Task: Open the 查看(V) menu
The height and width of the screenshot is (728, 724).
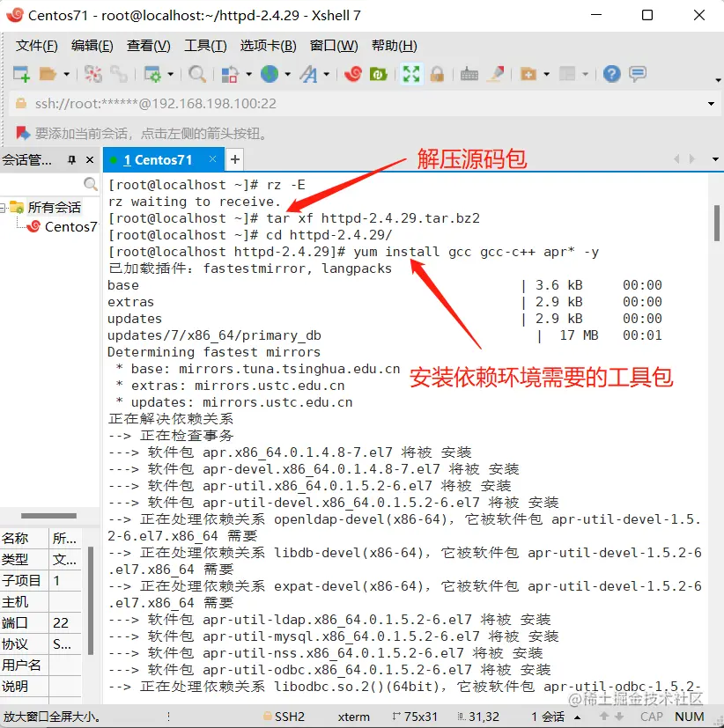Action: point(149,46)
